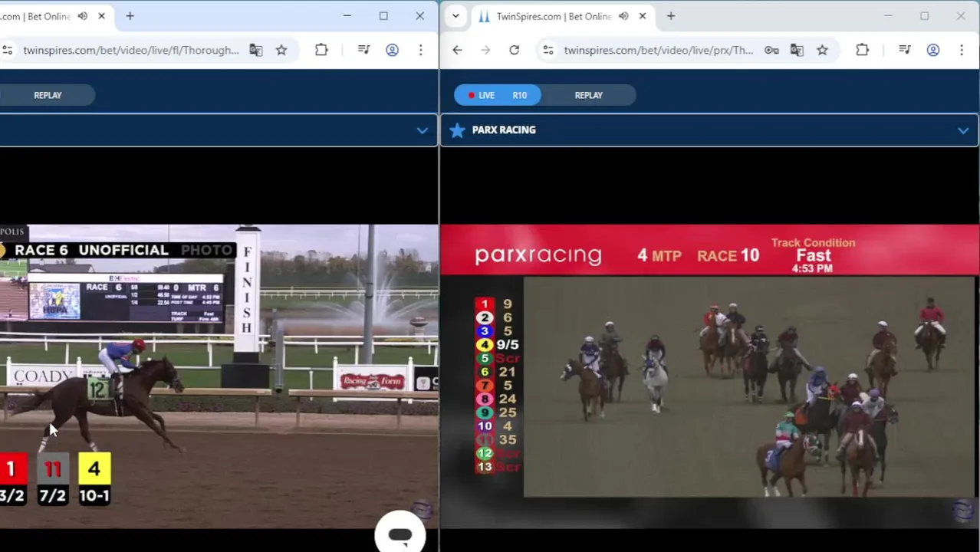Select REPLAY tab in right window
Screen dimensions: 980x552
point(589,95)
